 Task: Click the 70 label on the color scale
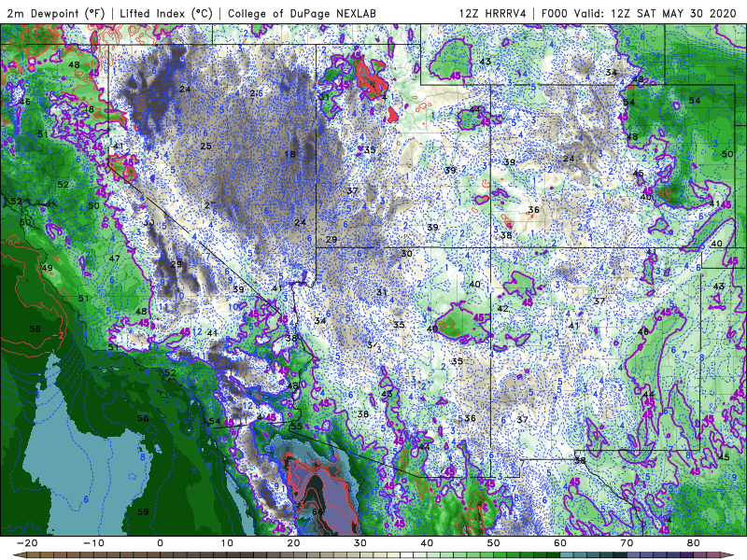[x=627, y=543]
